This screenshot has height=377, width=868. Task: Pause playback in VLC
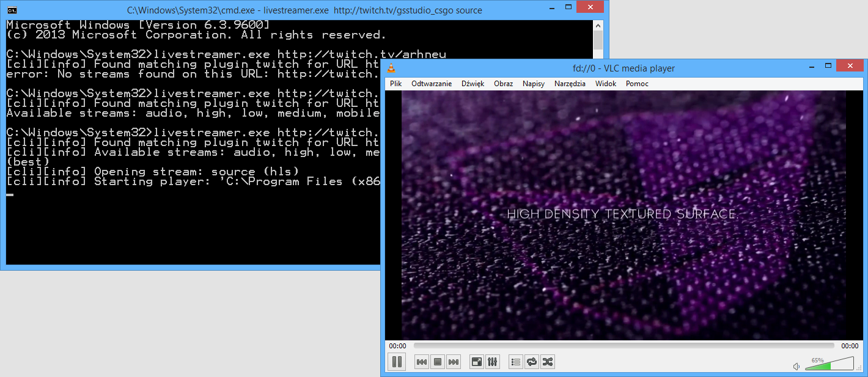397,362
